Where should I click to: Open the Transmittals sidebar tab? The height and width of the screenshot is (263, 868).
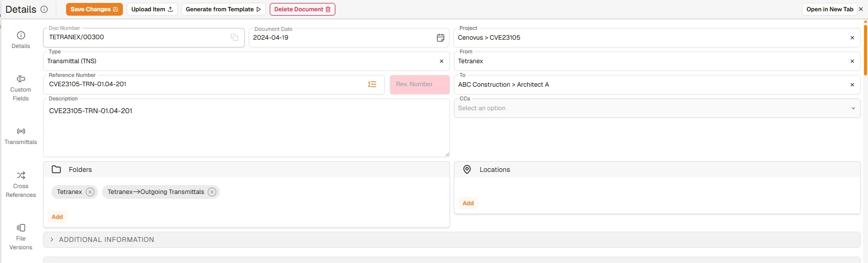pyautogui.click(x=21, y=136)
